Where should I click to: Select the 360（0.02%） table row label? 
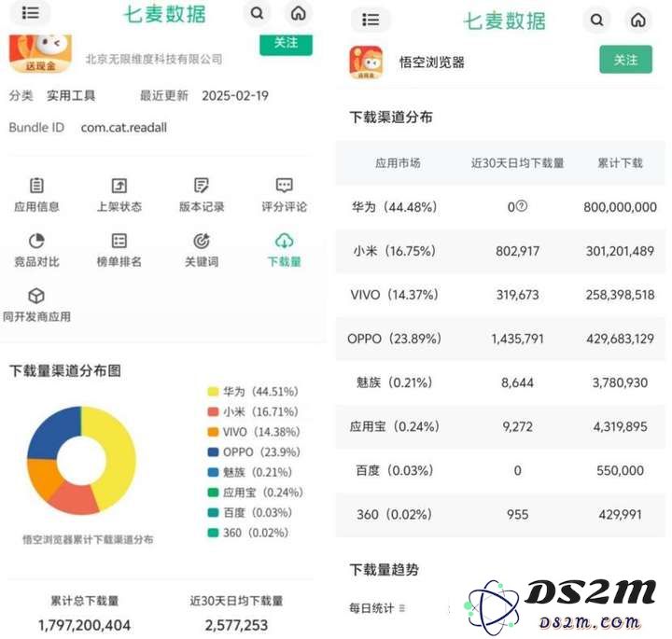(x=395, y=514)
